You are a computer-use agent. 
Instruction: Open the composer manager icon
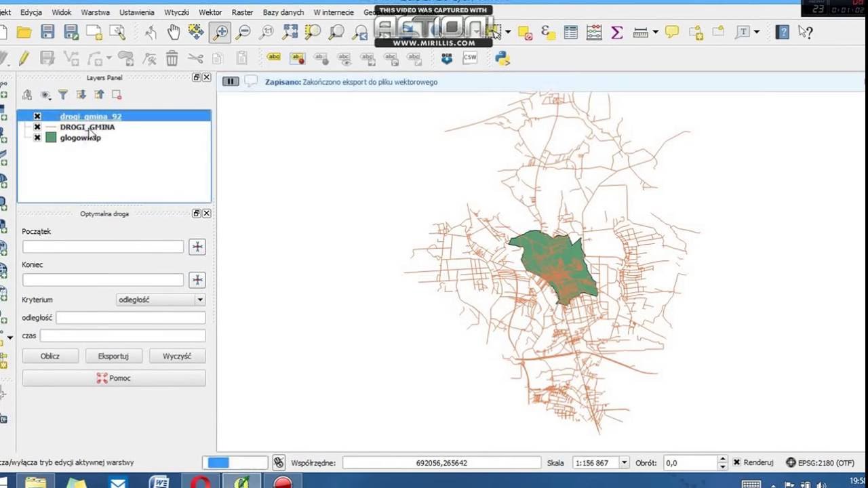coord(117,32)
